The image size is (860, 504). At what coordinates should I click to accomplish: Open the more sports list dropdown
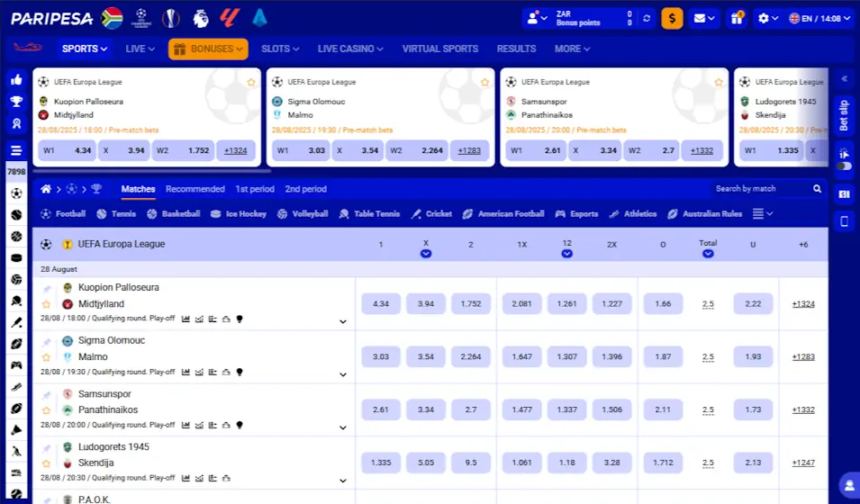coord(763,214)
